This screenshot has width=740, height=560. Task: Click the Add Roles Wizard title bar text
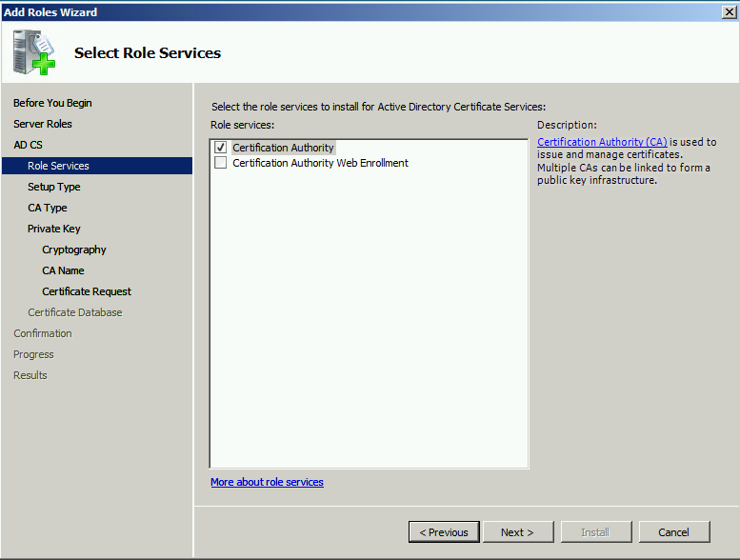(x=50, y=12)
